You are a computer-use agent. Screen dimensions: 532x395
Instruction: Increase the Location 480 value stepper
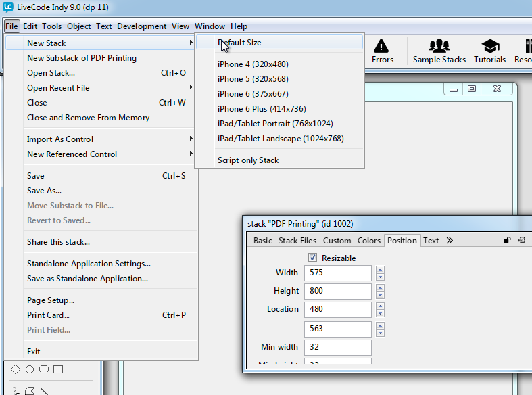pyautogui.click(x=381, y=306)
